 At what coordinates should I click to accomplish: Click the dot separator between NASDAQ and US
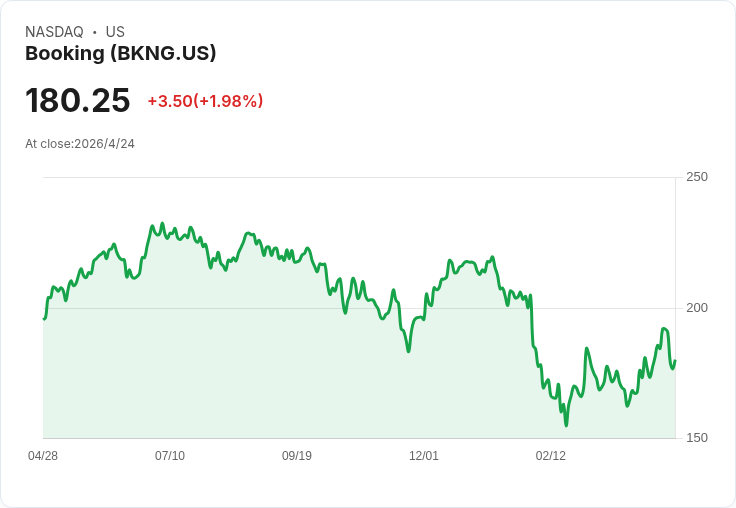coord(94,32)
